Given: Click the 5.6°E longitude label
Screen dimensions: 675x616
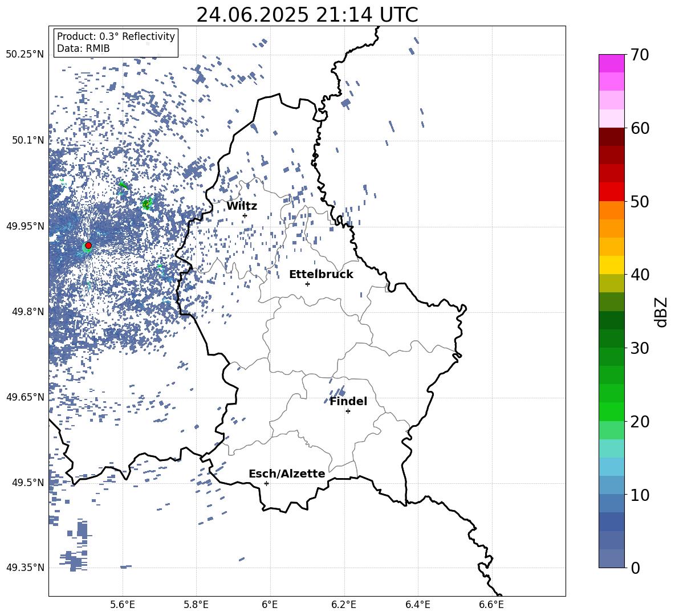Looking at the screenshot, I should (123, 605).
